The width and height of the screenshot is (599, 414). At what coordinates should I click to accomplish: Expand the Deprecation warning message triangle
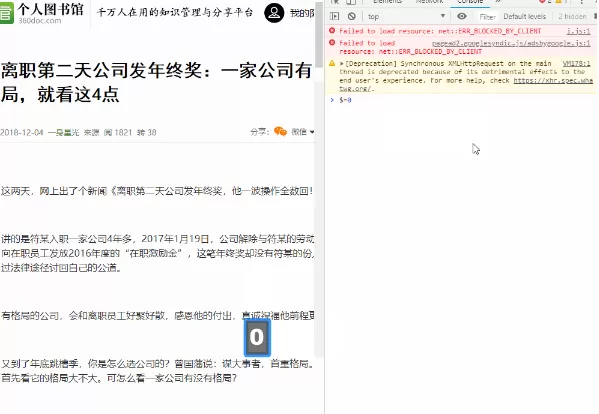342,63
